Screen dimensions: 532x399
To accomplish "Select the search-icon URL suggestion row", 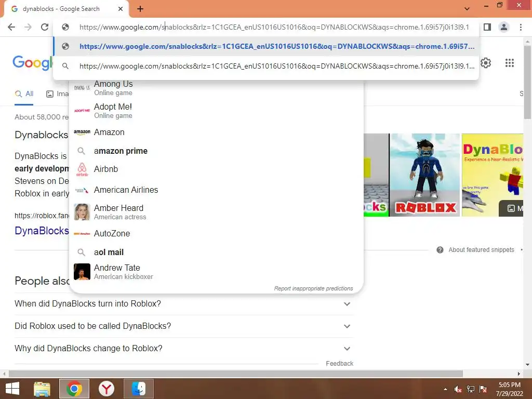I will click(266, 66).
